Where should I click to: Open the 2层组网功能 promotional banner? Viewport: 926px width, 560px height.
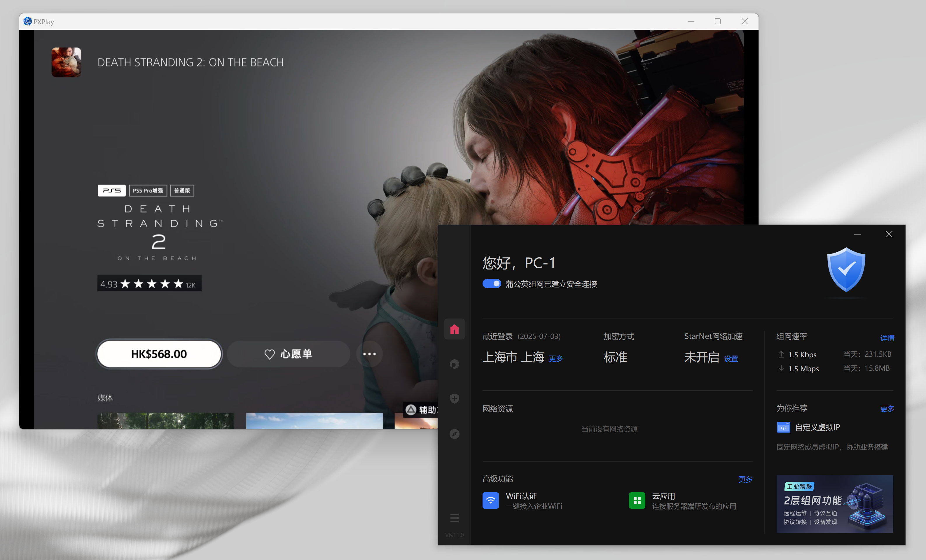pos(834,504)
